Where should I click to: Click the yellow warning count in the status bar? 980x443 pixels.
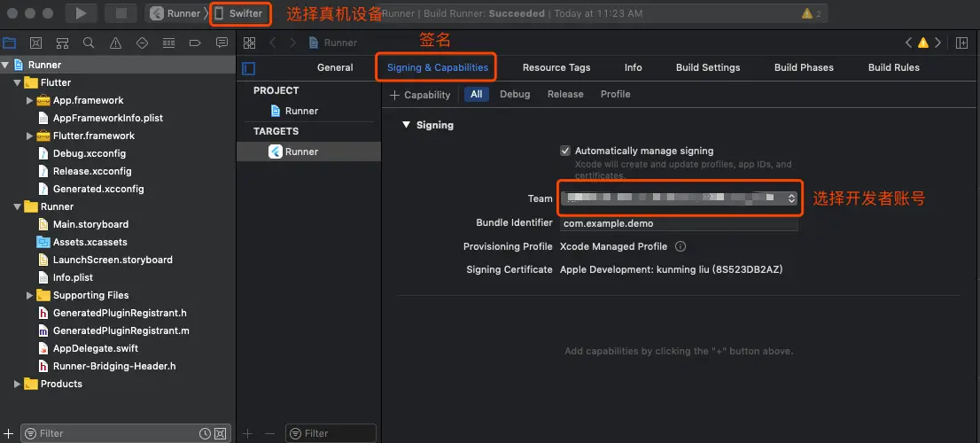pos(812,13)
